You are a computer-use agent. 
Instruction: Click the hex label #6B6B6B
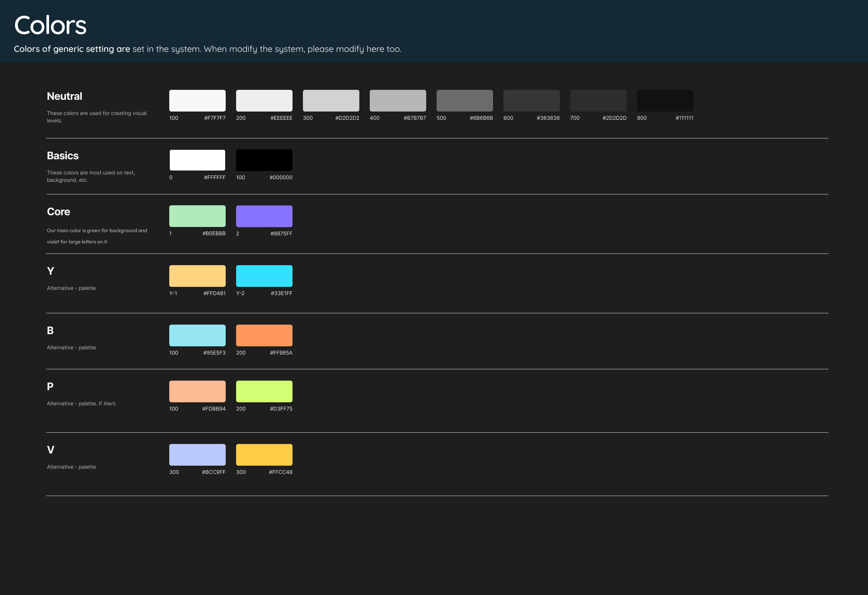(x=481, y=118)
